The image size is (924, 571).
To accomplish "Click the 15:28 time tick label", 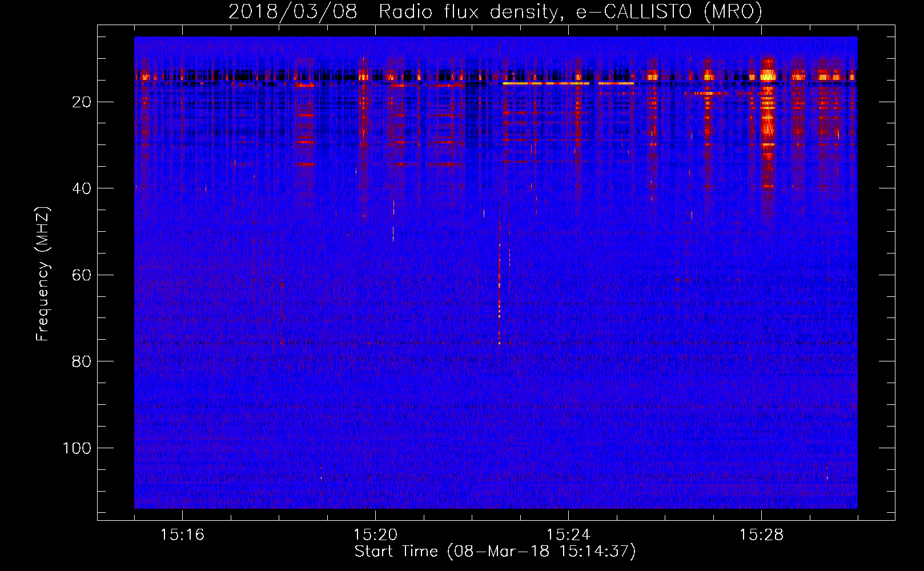I will pos(761,534).
